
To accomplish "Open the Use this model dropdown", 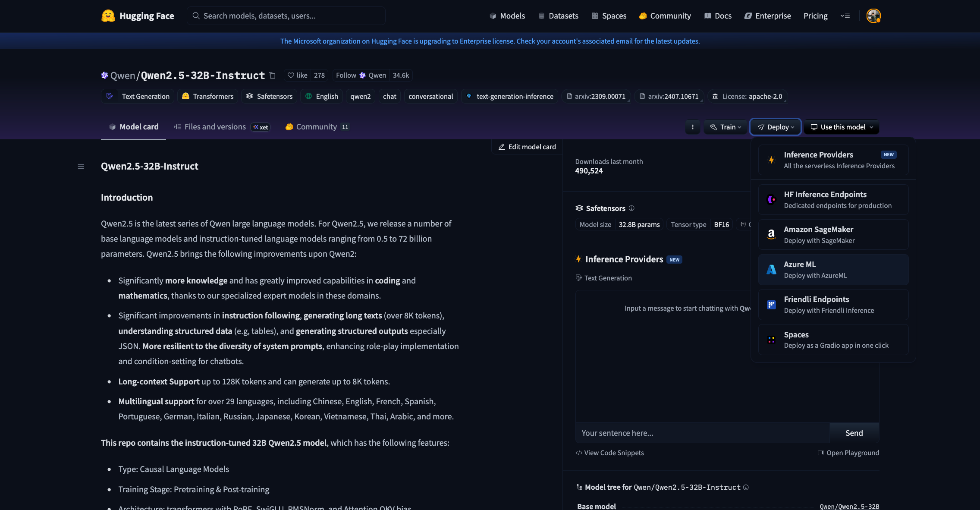I will pos(842,127).
